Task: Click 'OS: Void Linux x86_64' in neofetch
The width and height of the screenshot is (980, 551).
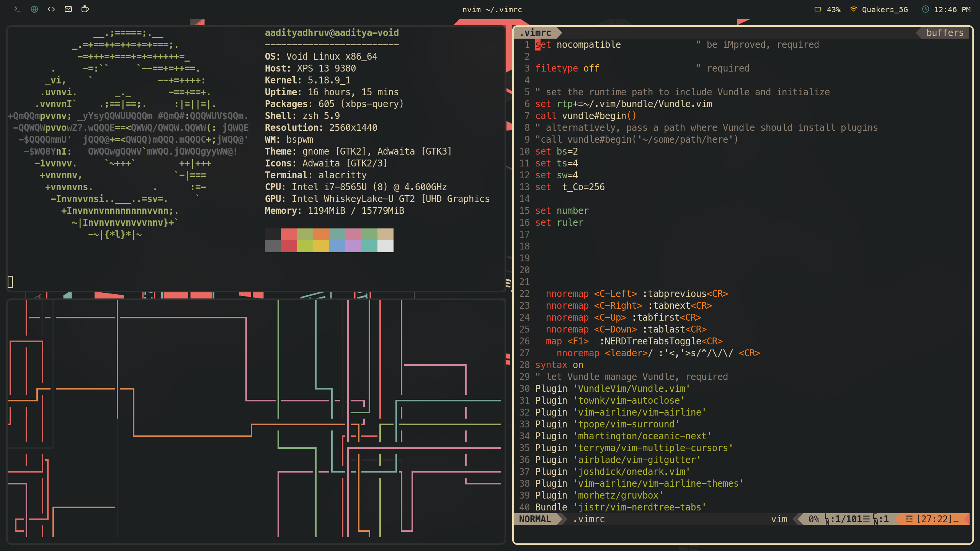Action: 321,57
